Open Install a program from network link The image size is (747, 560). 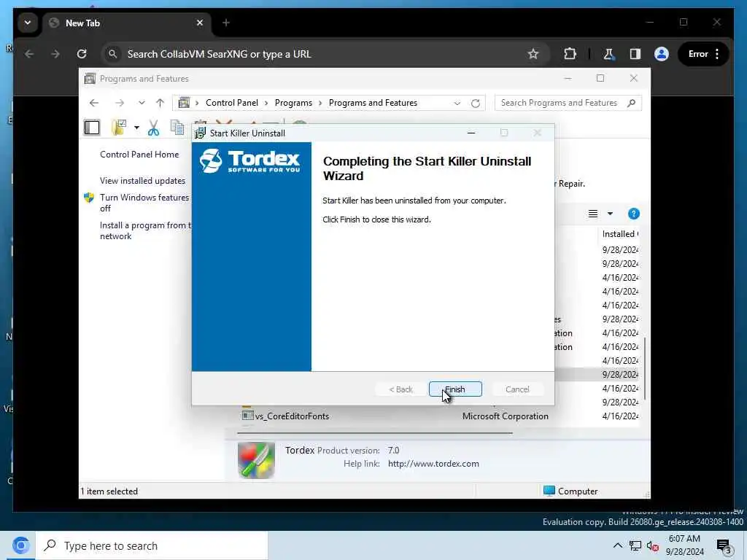click(145, 230)
